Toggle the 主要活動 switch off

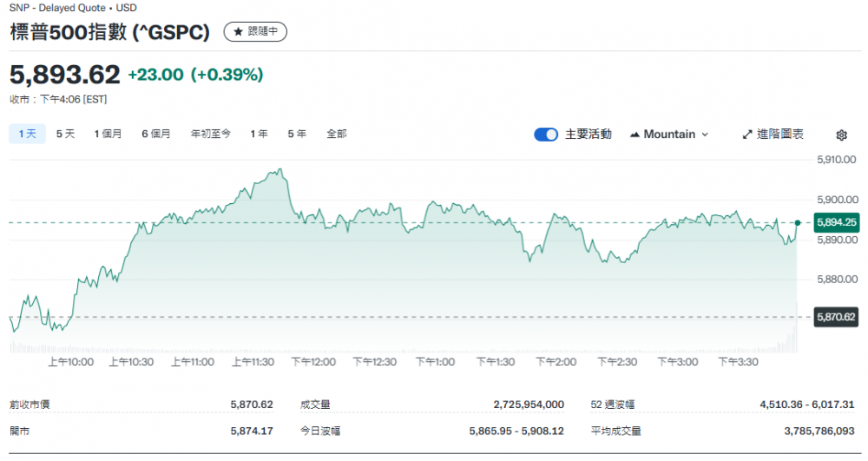[x=546, y=135]
